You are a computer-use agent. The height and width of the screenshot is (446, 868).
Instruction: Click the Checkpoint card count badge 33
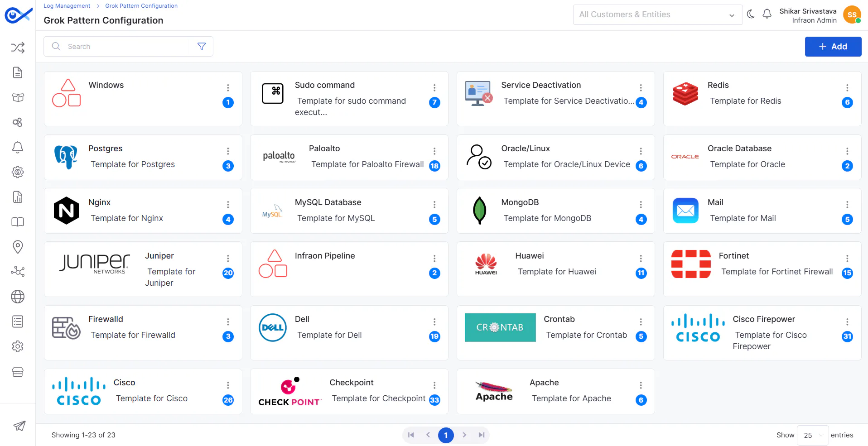pos(434,400)
